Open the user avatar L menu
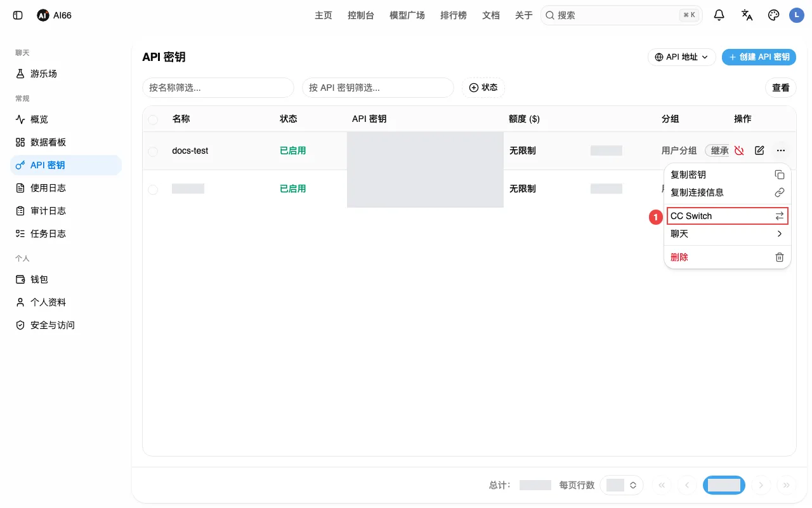 [x=797, y=15]
